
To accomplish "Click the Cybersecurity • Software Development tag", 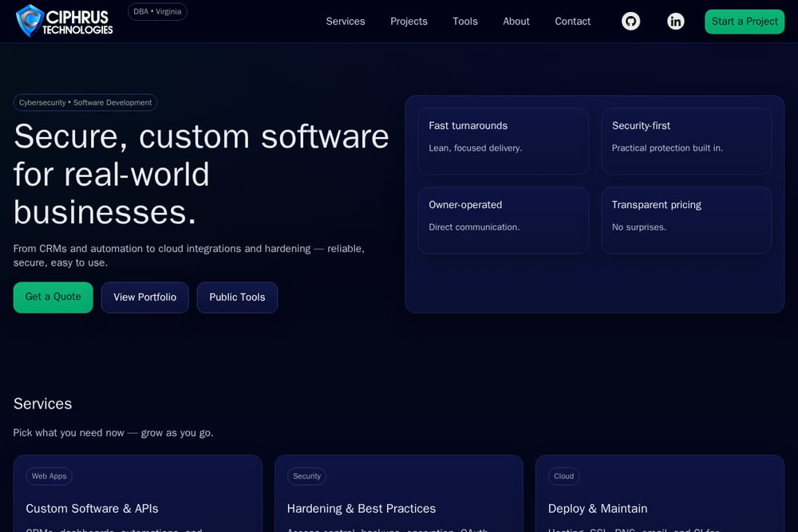I will 85,103.
